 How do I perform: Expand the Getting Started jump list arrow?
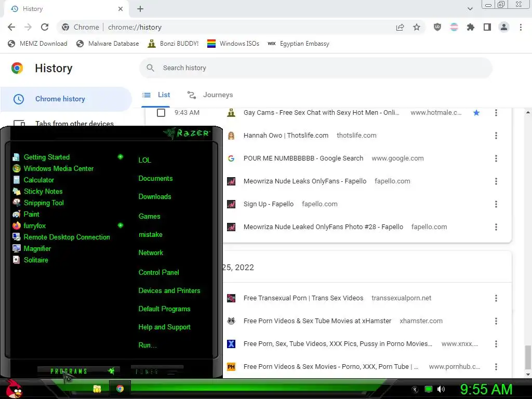click(120, 157)
